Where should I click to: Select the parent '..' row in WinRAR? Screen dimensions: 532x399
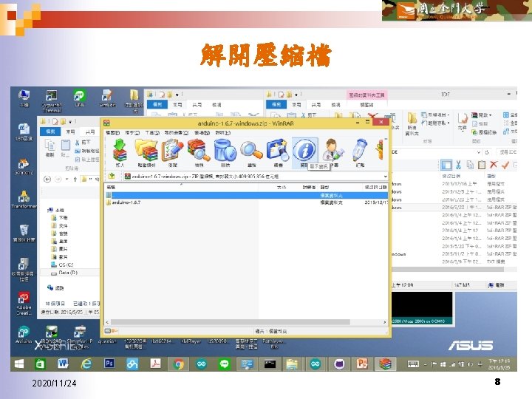pos(246,195)
